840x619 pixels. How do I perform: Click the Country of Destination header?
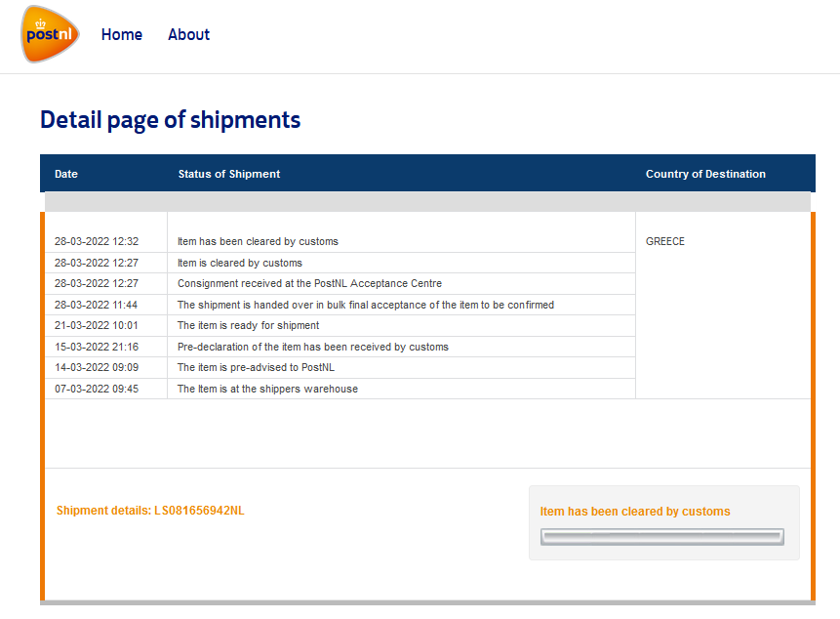[x=705, y=174]
